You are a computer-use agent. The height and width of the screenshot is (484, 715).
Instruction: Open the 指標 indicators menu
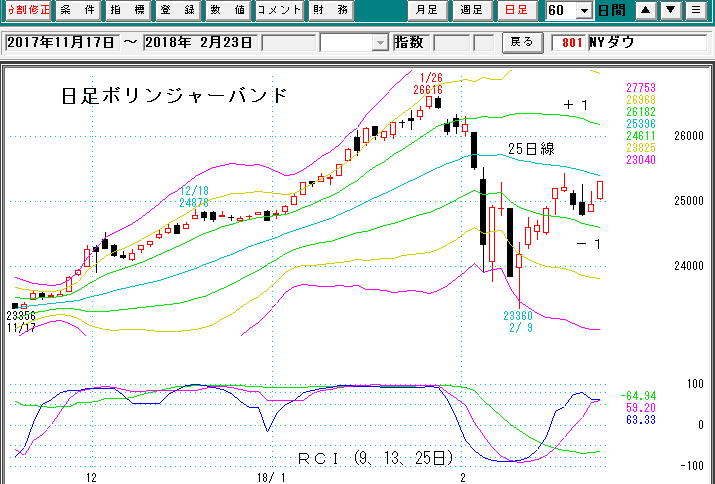coord(127,11)
